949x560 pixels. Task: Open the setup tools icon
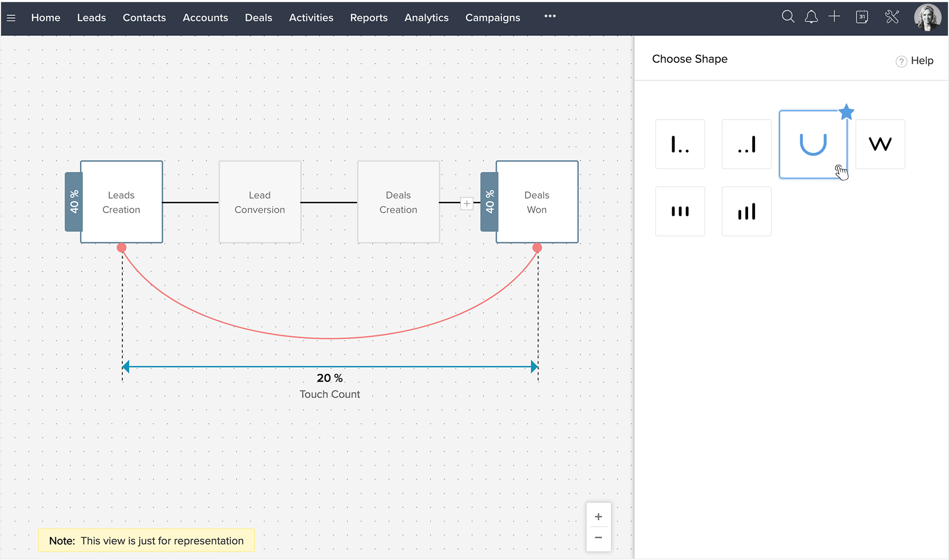(892, 17)
